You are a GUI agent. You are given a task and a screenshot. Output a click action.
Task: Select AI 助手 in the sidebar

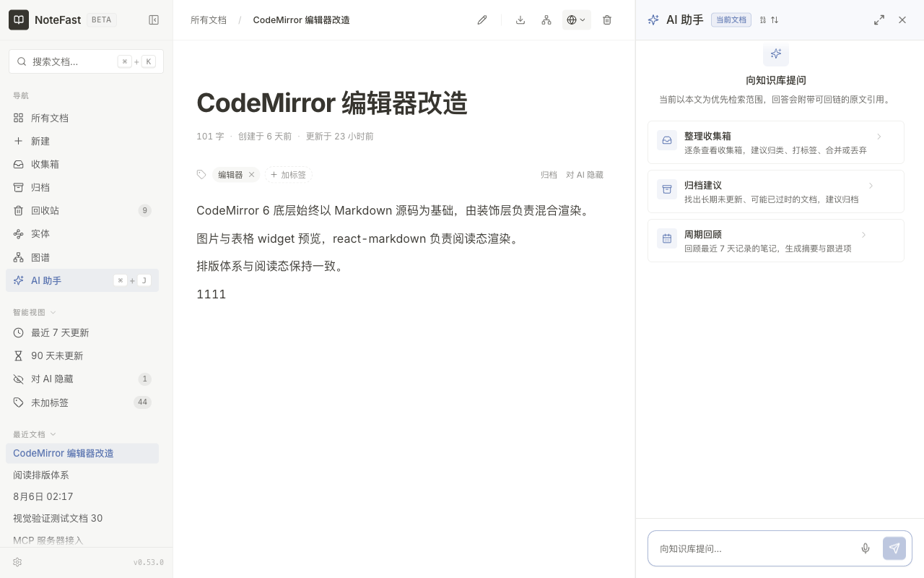coord(82,280)
